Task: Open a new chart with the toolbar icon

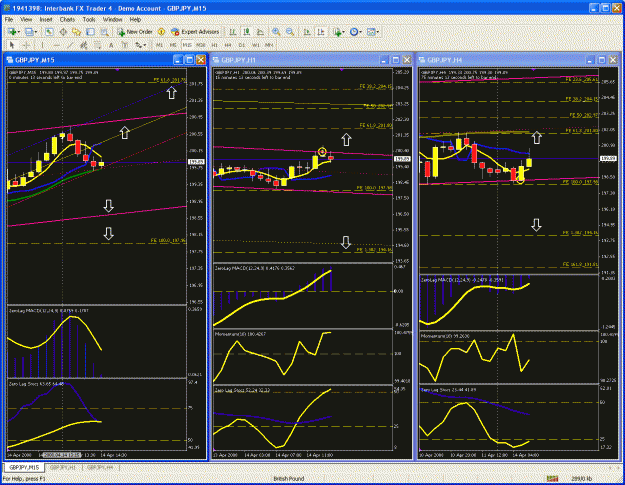Action: click(12, 32)
